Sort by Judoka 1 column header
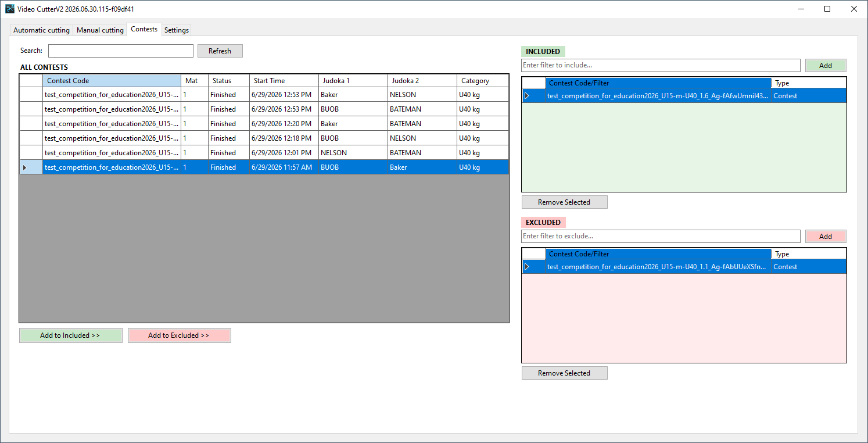Viewport: 868px width, 443px height. click(353, 81)
